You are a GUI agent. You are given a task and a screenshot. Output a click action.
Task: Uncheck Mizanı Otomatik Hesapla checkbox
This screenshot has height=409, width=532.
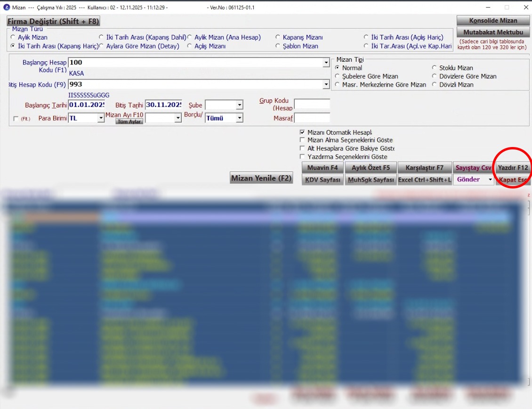point(302,132)
